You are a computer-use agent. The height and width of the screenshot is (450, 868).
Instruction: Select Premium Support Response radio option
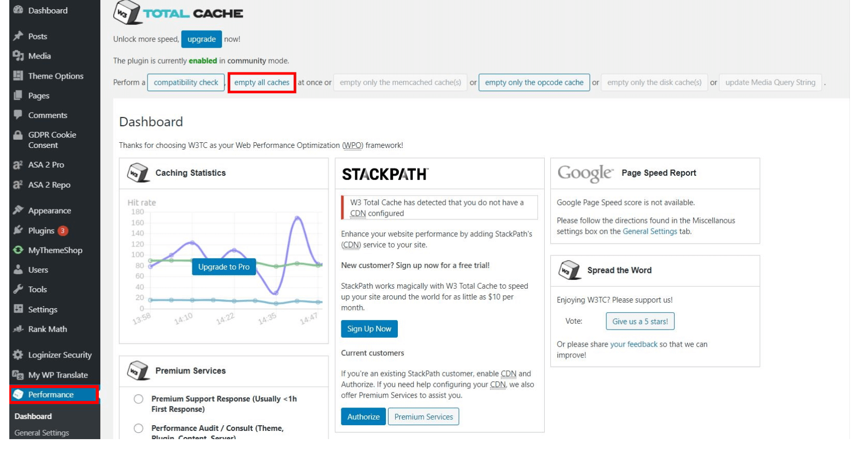tap(139, 399)
